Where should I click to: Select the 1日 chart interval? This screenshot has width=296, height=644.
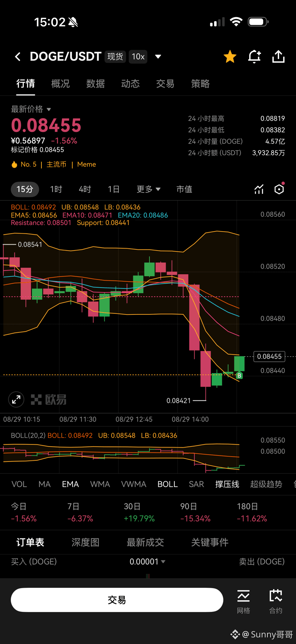[114, 189]
